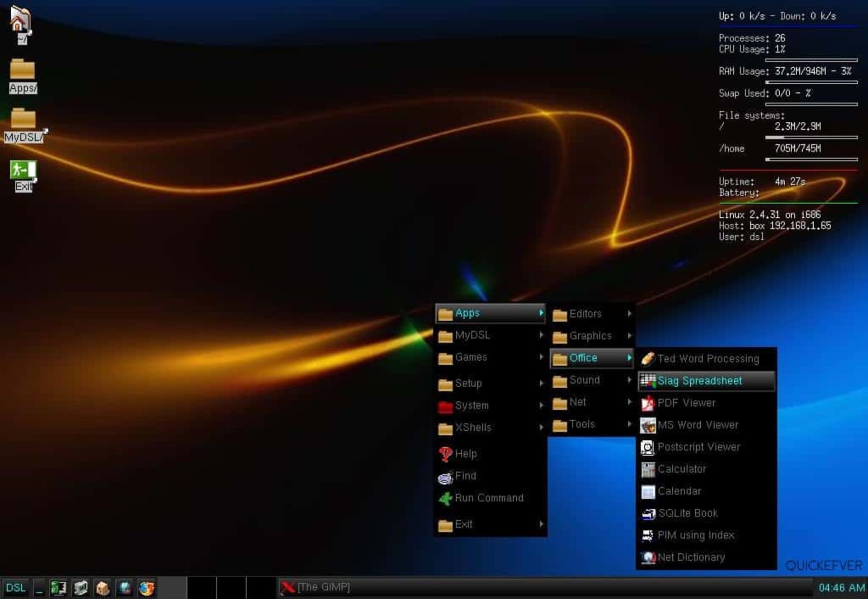
Task: Select Ted Word Processing from the Office menu
Action: click(x=703, y=358)
